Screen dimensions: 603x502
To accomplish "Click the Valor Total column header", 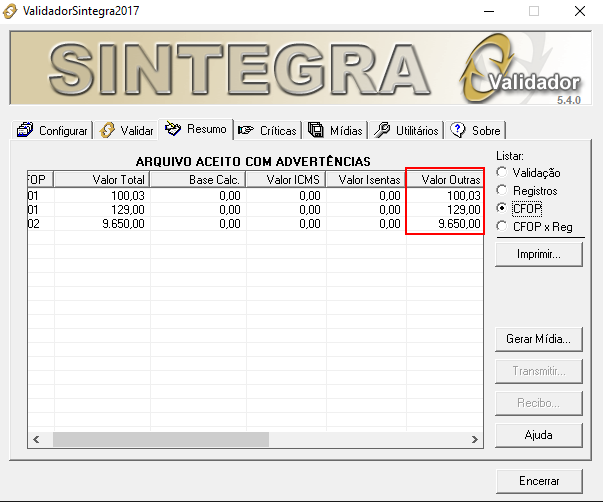I will [x=102, y=180].
